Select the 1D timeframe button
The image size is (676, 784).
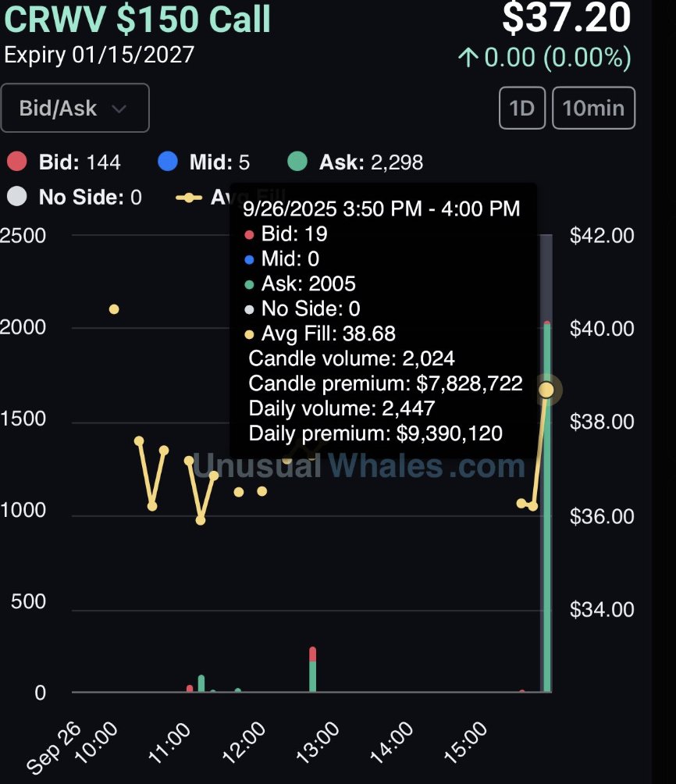(x=521, y=108)
